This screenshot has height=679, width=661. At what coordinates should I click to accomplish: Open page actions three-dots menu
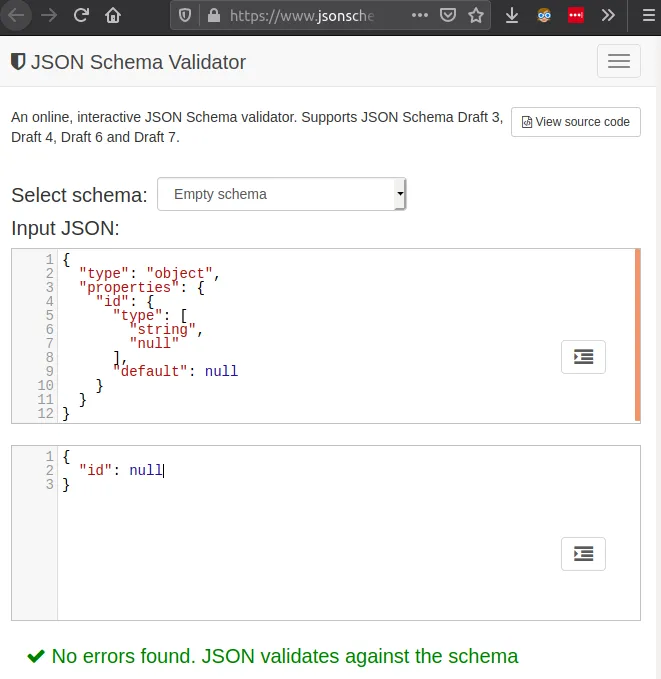pos(420,16)
